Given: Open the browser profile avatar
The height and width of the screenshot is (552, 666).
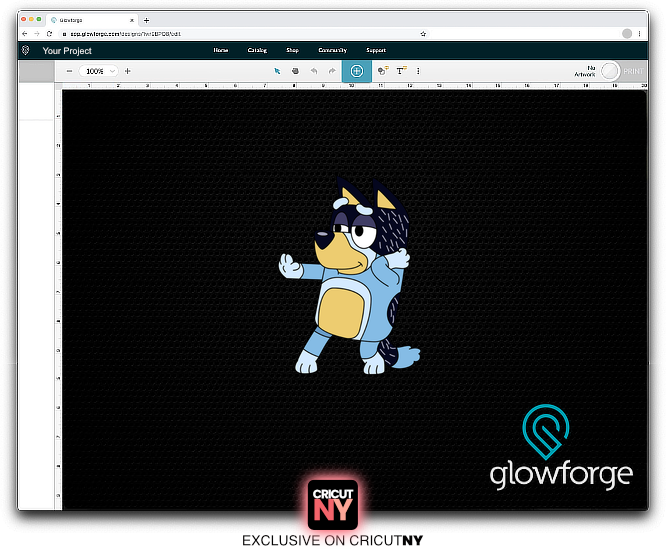Looking at the screenshot, I should pos(627,34).
